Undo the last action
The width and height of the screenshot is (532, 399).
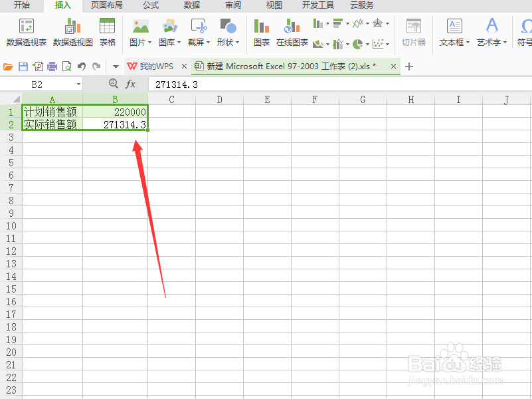(x=82, y=66)
